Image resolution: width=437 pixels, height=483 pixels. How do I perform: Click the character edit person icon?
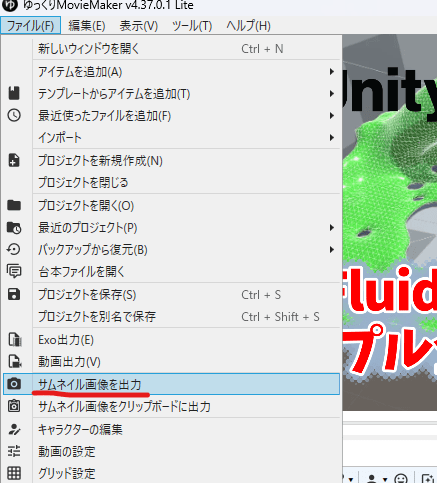(x=14, y=429)
